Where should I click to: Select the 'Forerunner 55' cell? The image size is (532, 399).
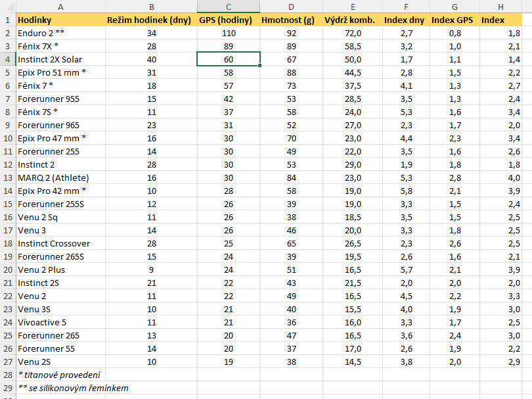pos(60,349)
